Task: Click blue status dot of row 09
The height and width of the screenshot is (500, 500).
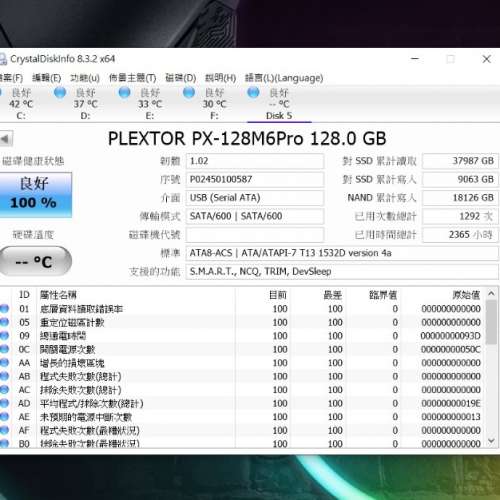Action: coord(4,336)
